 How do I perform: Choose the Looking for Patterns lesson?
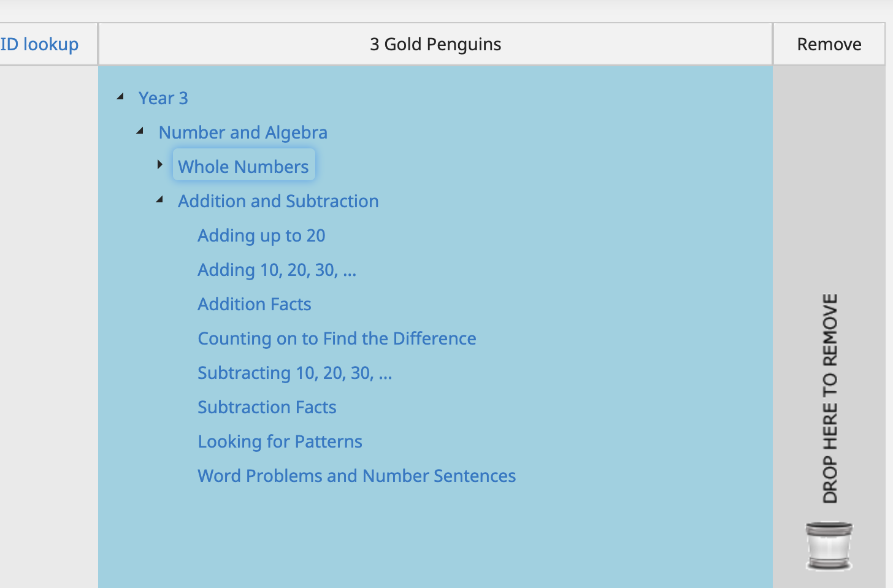(x=280, y=441)
